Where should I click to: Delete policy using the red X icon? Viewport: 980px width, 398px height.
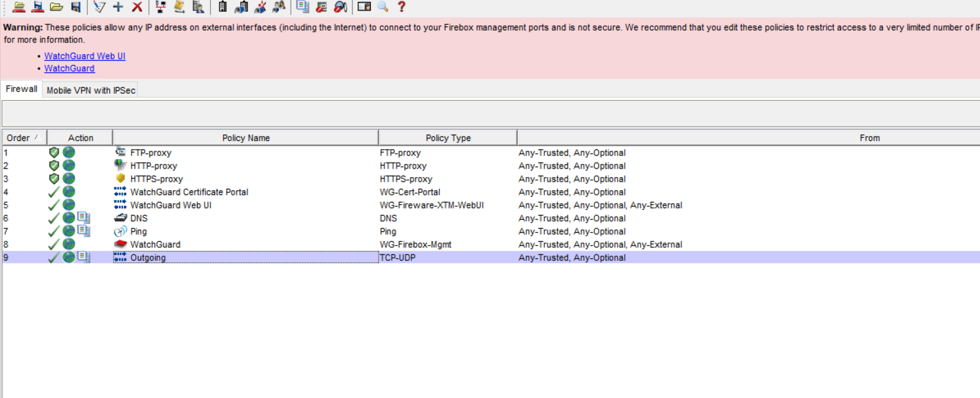[137, 7]
